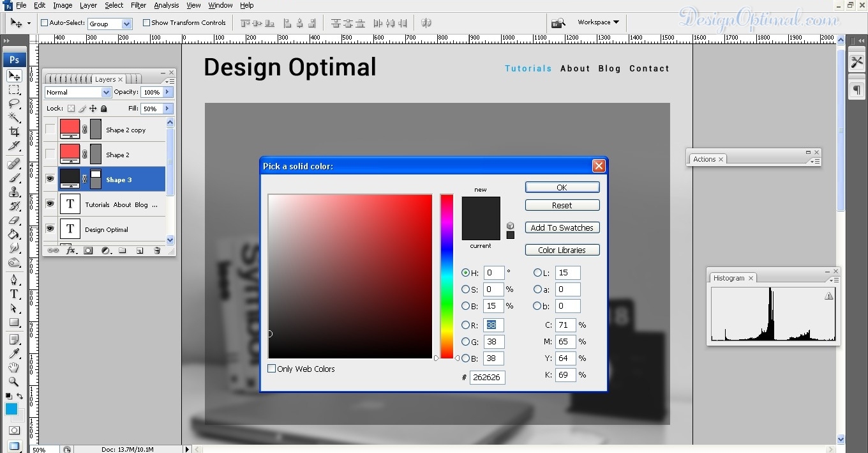Open the Actions panel options menu

coord(814,162)
